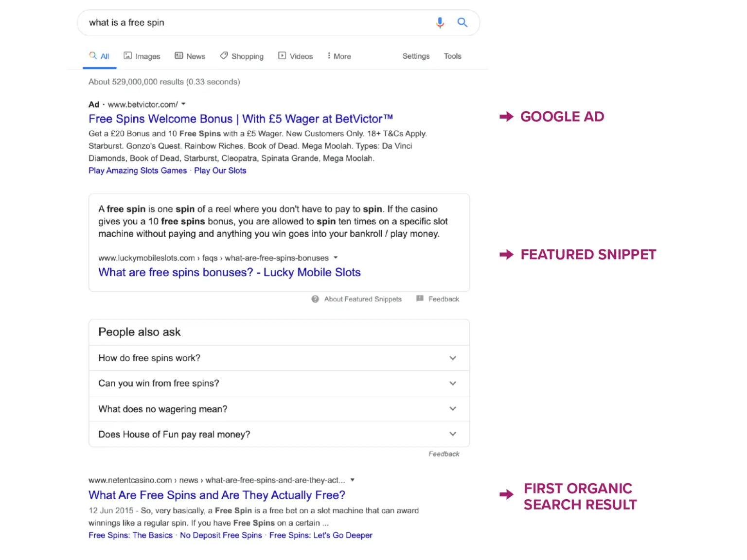Screen dimensions: 747x560
Task: Click "No Deposit Free Spins" sitelink
Action: coord(221,535)
